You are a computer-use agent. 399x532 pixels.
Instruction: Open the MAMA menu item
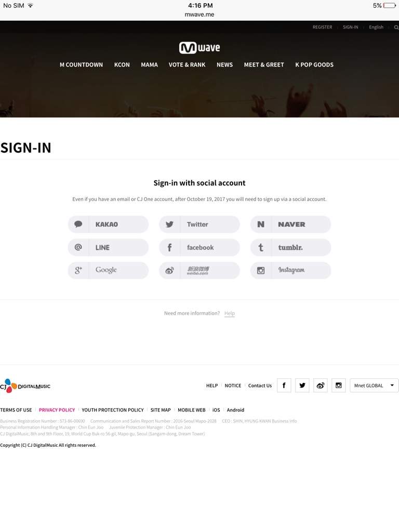[x=149, y=64]
